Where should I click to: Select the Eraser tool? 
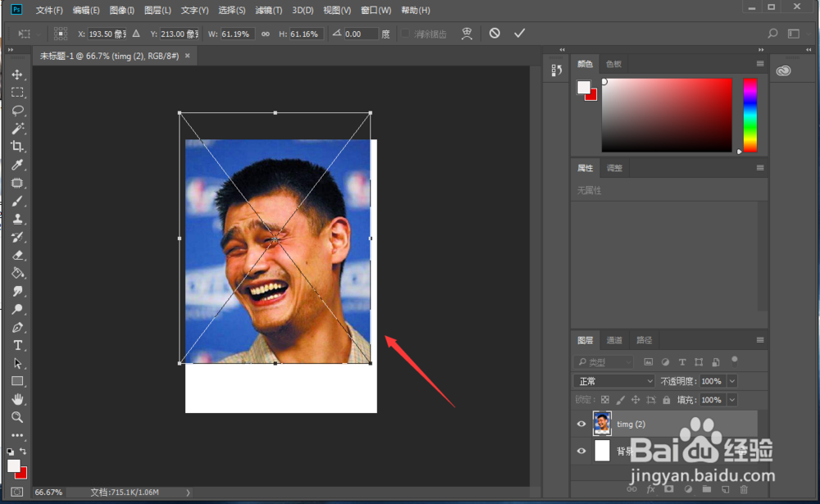click(17, 255)
